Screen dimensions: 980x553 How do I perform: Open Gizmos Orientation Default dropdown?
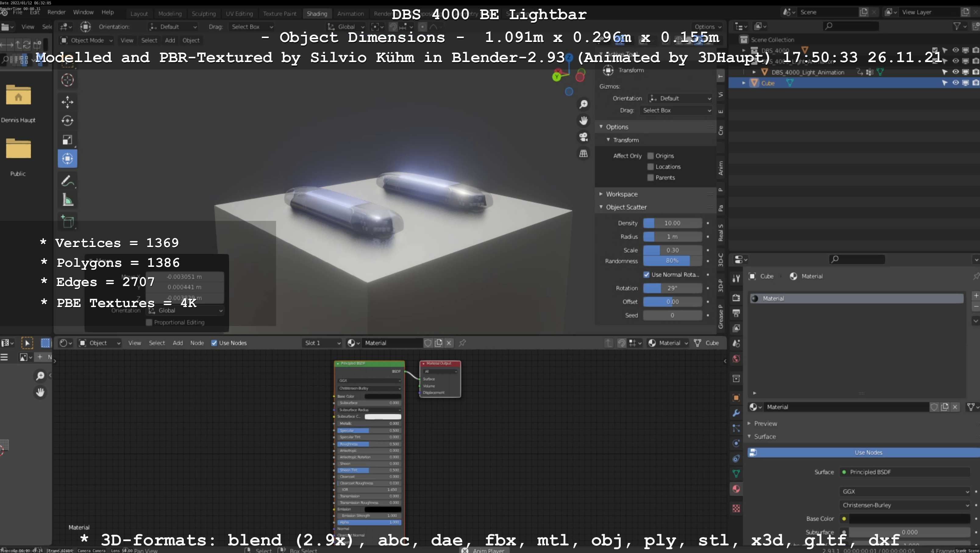pos(680,98)
